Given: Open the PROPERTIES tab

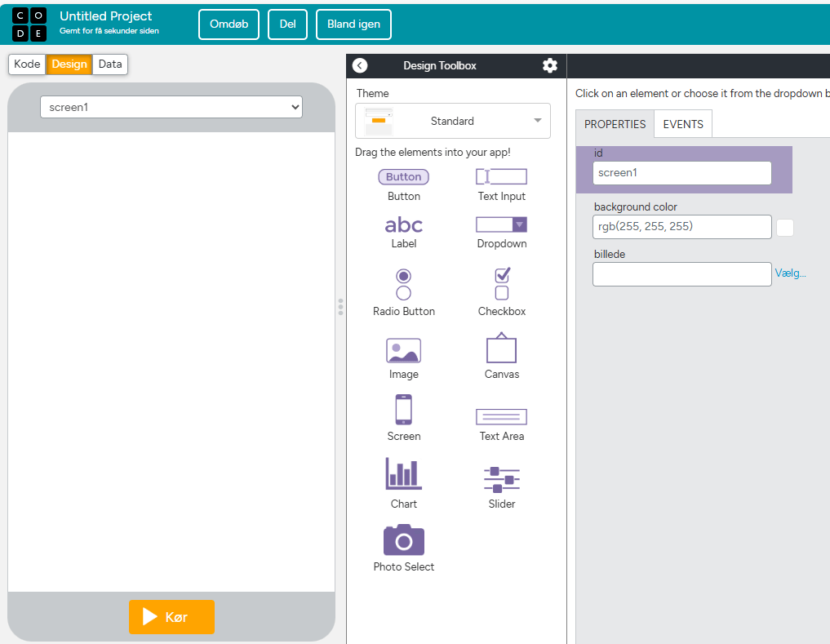Looking at the screenshot, I should 615,124.
